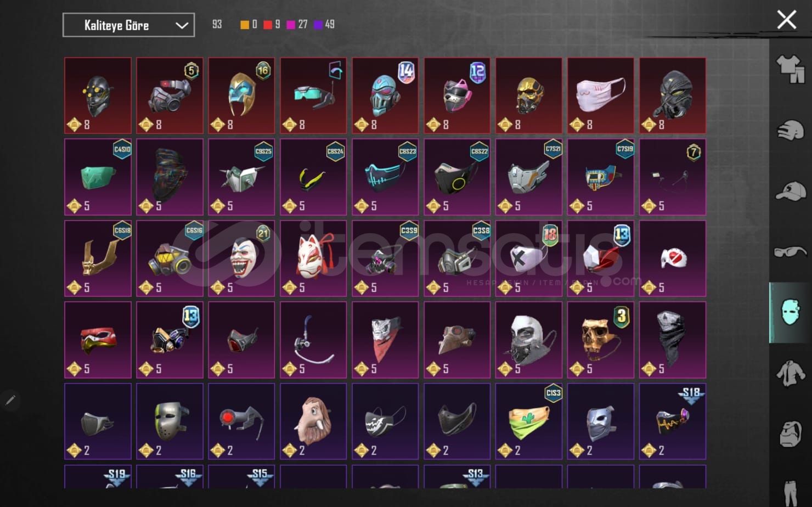Select the face mask category tab
The width and height of the screenshot is (812, 507).
(790, 313)
